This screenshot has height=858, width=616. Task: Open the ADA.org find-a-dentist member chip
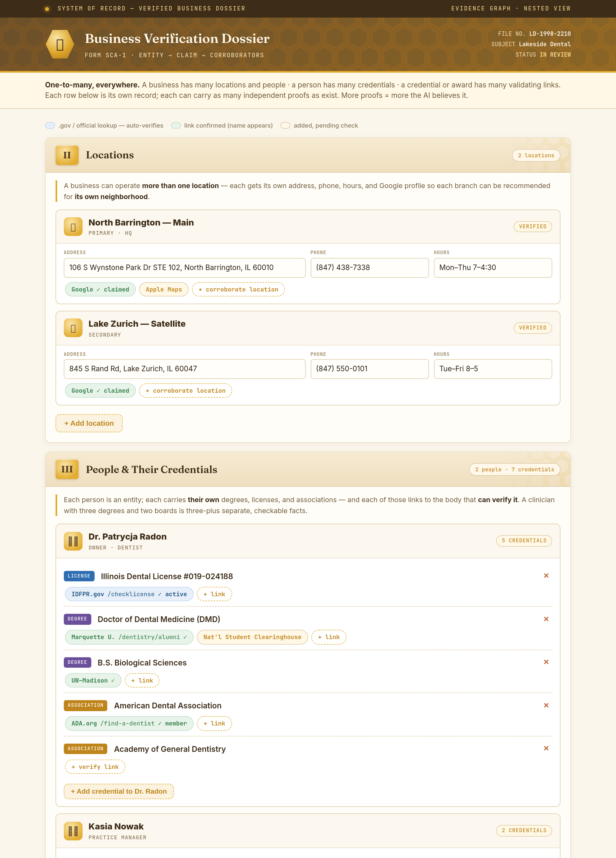(129, 723)
